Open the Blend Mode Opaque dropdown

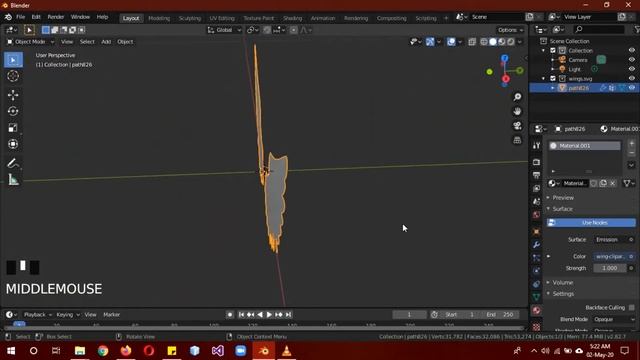coord(614,319)
